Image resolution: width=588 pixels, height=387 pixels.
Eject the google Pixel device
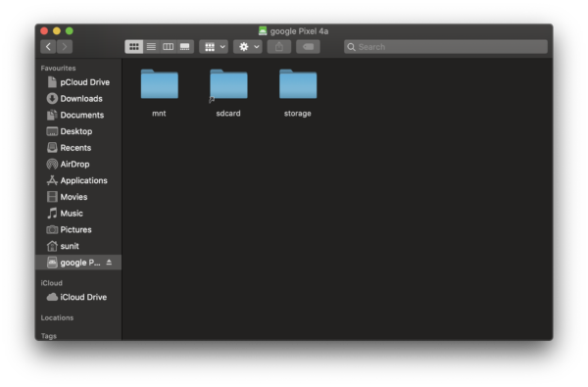pyautogui.click(x=109, y=263)
